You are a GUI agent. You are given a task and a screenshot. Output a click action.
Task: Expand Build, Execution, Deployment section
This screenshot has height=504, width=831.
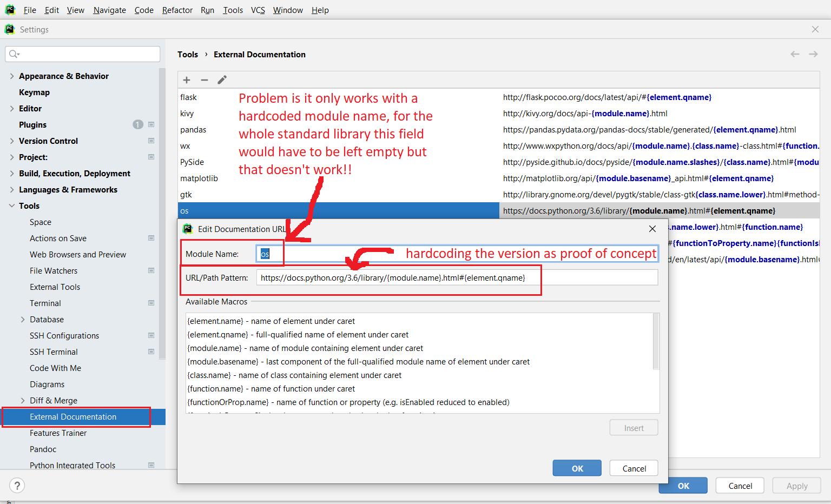coord(12,174)
